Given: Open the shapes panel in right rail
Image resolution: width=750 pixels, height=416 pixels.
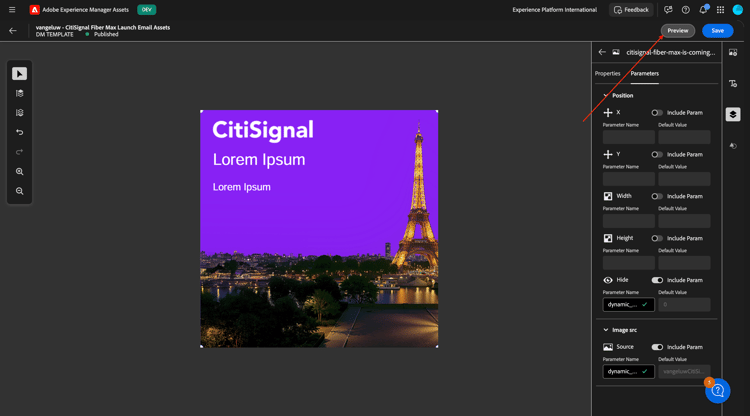Looking at the screenshot, I should point(733,146).
